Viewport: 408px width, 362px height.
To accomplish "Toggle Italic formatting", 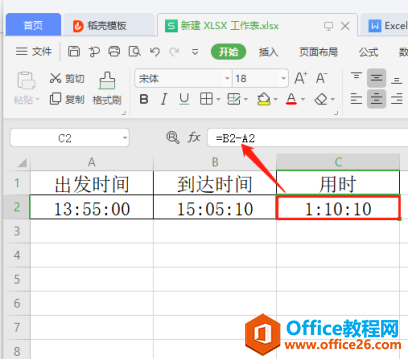I will [164, 99].
